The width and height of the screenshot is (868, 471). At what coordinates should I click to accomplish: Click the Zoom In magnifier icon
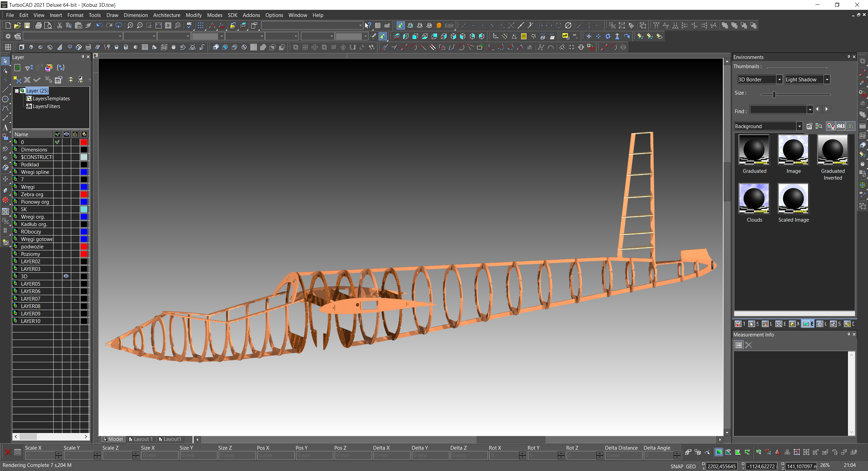click(130, 25)
